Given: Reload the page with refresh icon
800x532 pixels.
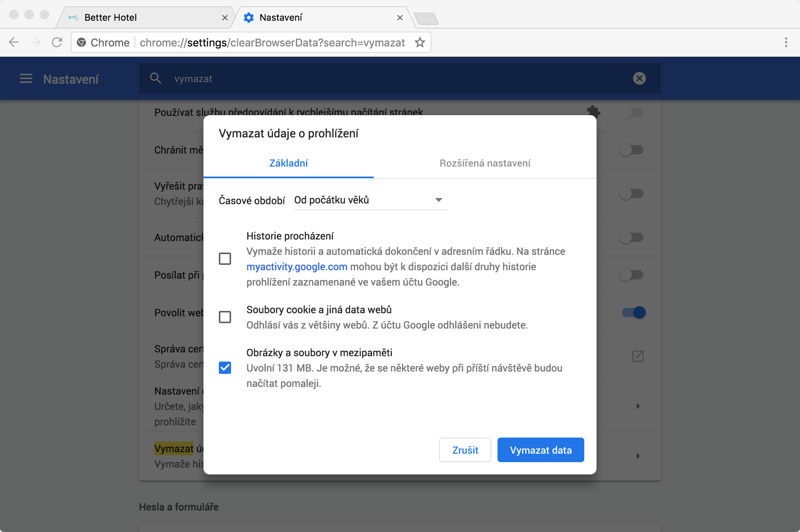Looking at the screenshot, I should tap(57, 42).
